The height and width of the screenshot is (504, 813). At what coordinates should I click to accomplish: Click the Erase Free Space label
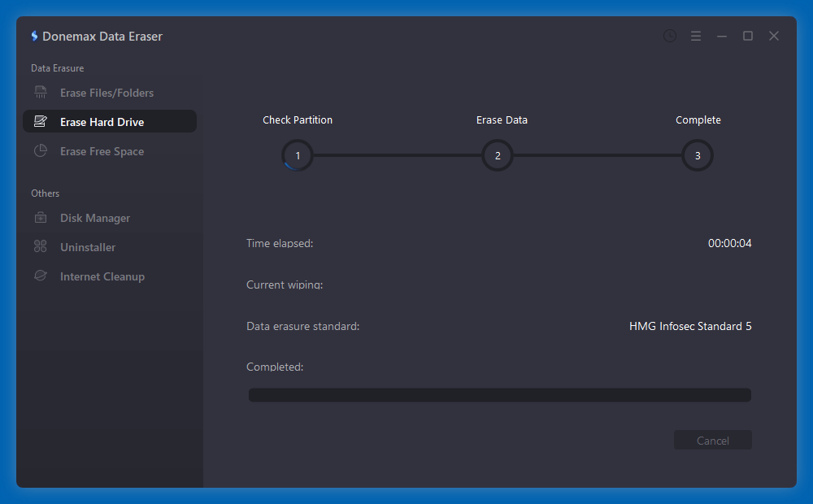tap(101, 150)
